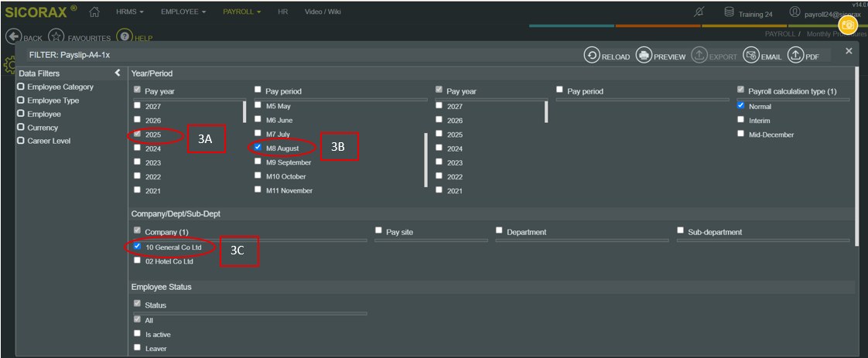This screenshot has height=358, width=868.
Task: Click the PDF upload icon
Action: point(795,56)
